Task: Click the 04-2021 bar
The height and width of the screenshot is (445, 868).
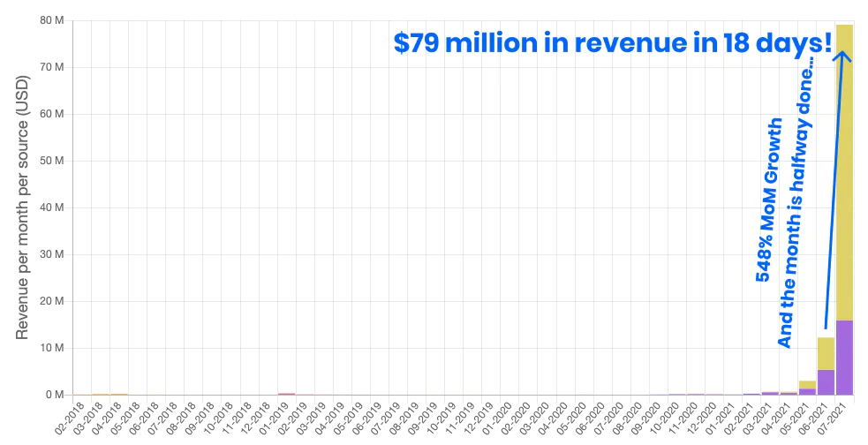Action: tap(789, 393)
